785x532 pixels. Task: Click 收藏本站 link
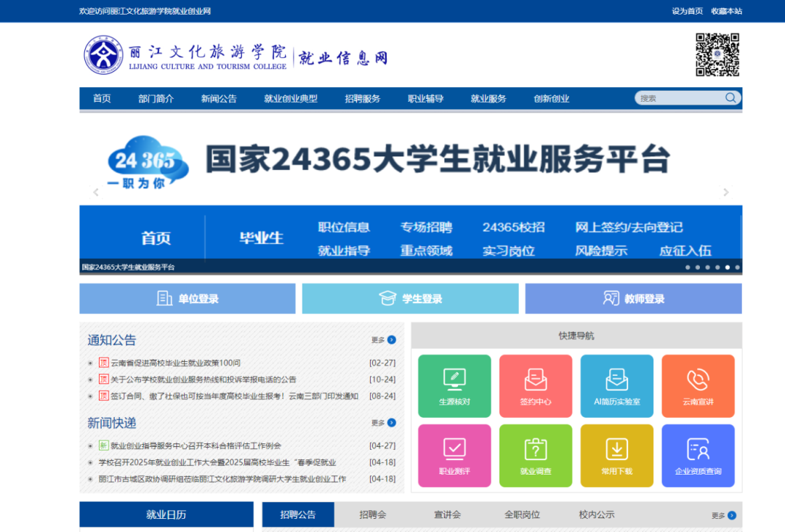point(726,11)
